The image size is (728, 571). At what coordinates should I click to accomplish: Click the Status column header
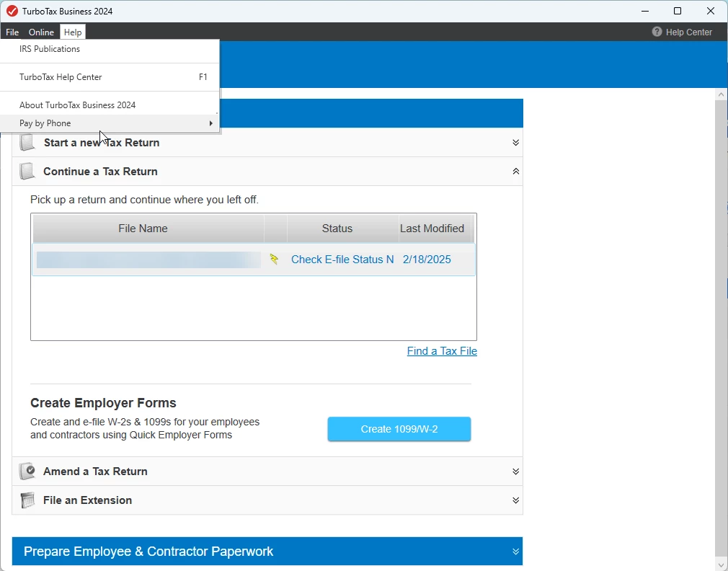[342, 229]
